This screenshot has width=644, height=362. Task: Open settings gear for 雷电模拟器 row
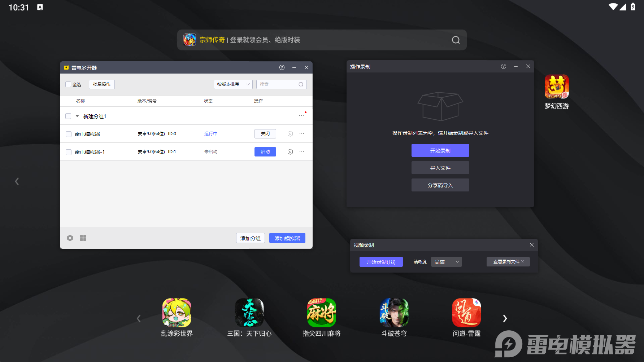click(x=290, y=134)
